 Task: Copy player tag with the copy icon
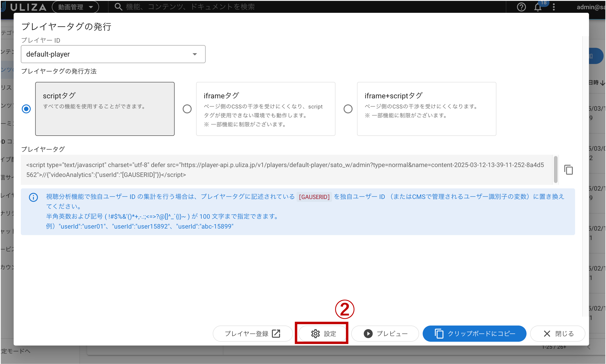pos(568,170)
